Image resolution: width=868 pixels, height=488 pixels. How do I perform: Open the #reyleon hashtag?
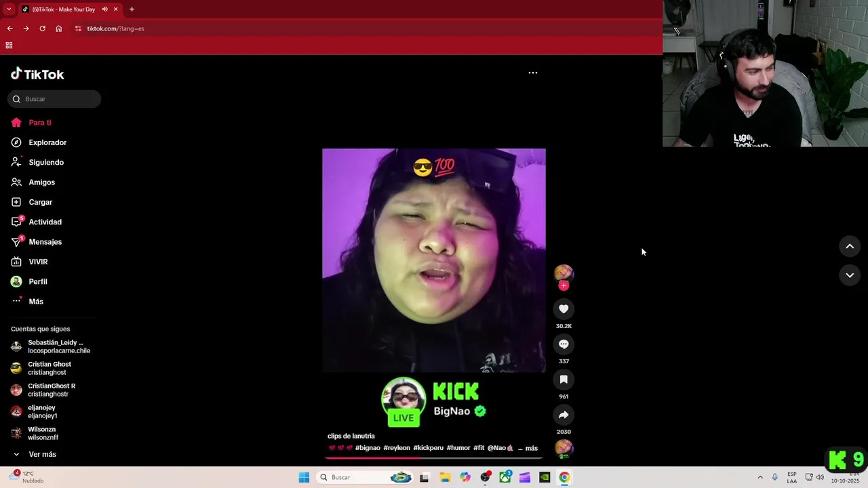click(397, 448)
